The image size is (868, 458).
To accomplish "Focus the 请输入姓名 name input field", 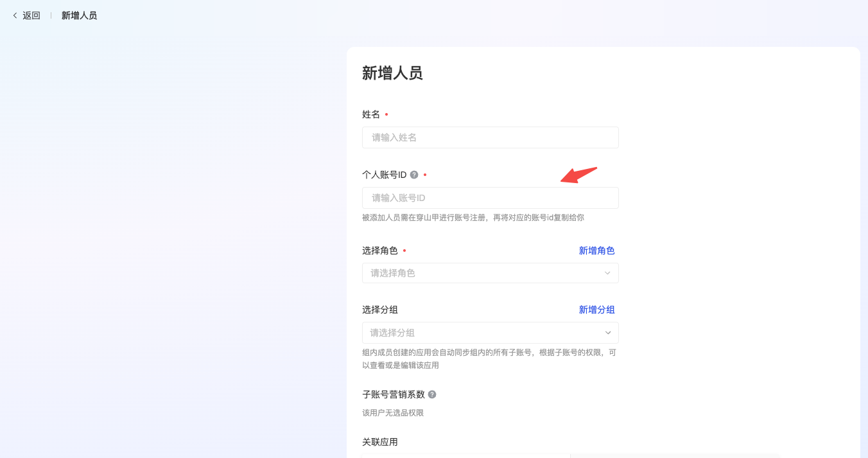I will tap(490, 137).
